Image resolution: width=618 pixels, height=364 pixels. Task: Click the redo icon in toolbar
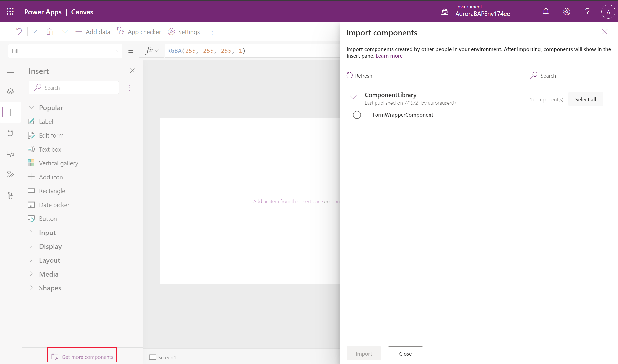(x=34, y=31)
